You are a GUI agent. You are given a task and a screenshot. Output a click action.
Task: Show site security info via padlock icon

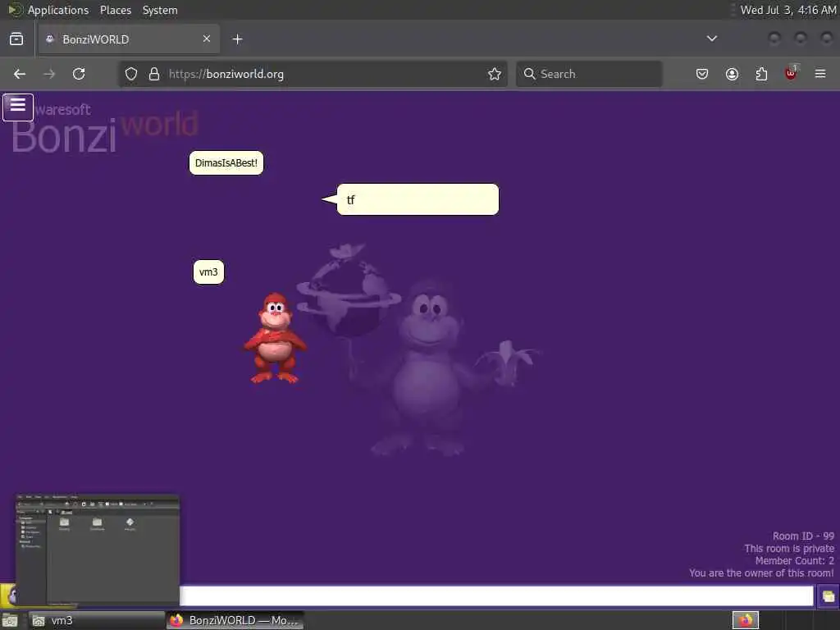[x=154, y=74]
